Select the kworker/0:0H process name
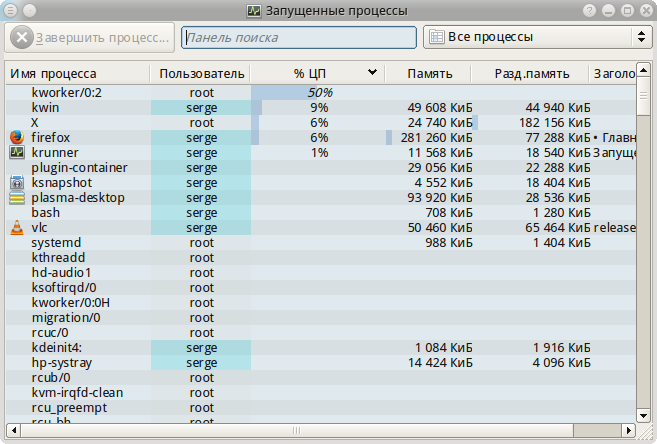Image resolution: width=657 pixels, height=444 pixels. pyautogui.click(x=70, y=302)
